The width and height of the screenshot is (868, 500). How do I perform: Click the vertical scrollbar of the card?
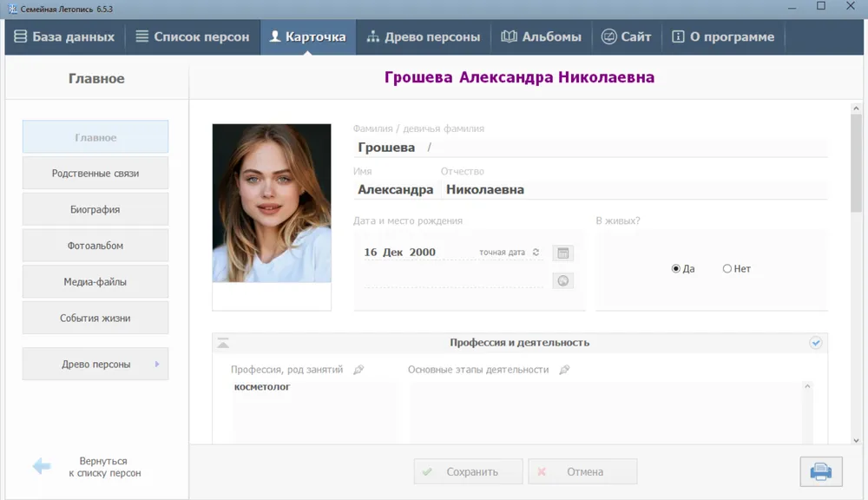pyautogui.click(x=856, y=165)
